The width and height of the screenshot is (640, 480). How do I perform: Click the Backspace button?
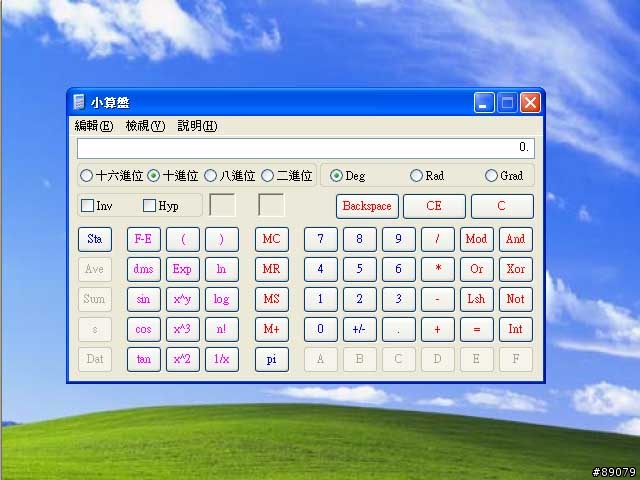pyautogui.click(x=367, y=206)
